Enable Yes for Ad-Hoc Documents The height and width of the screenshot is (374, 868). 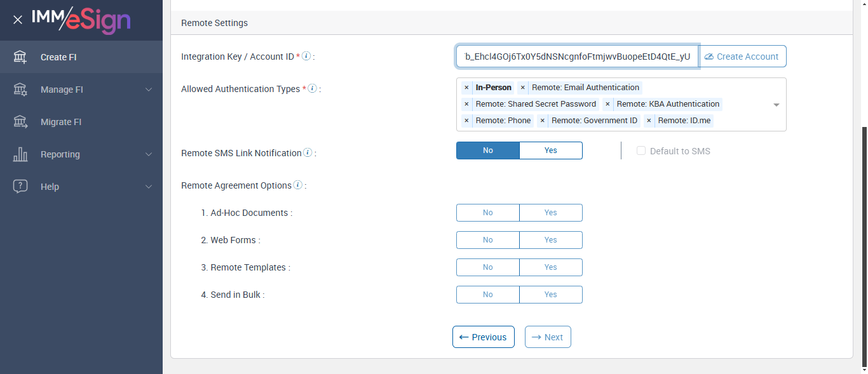pos(550,213)
